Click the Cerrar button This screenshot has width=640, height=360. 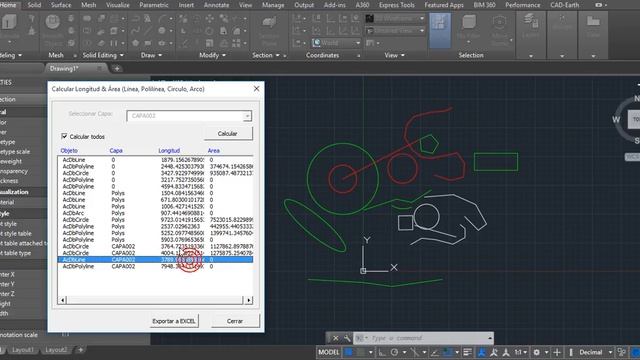pyautogui.click(x=235, y=321)
